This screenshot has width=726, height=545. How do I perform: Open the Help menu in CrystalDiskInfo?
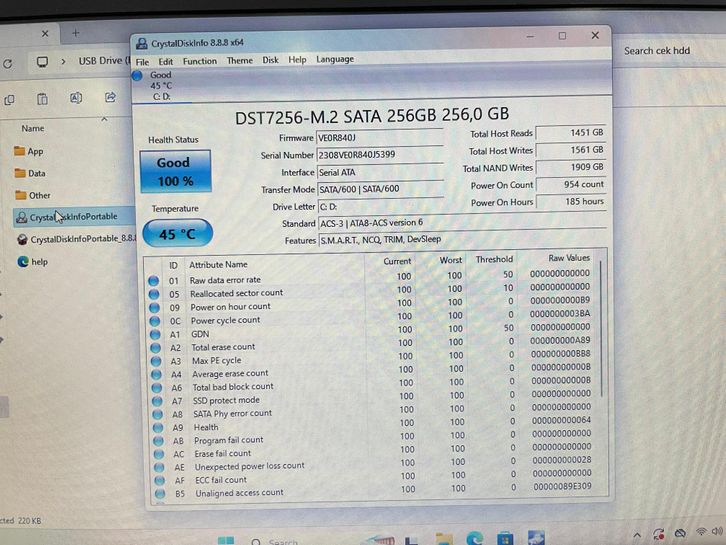point(297,60)
